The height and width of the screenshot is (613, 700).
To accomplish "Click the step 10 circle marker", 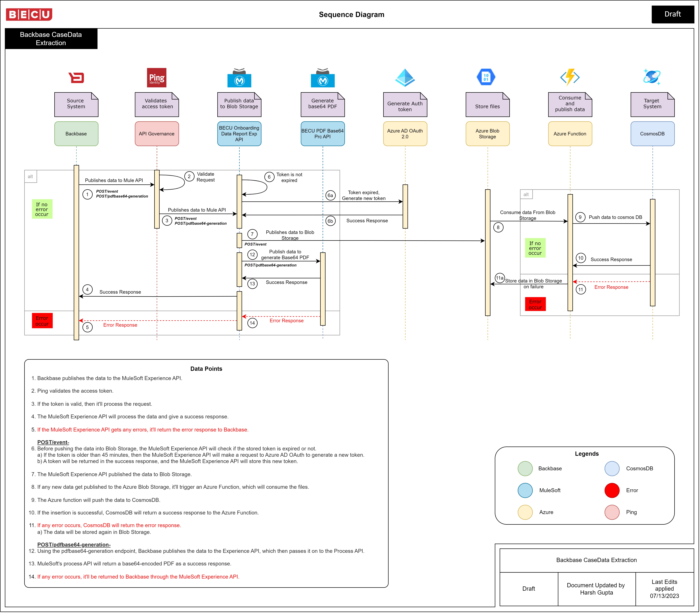I will 581,258.
